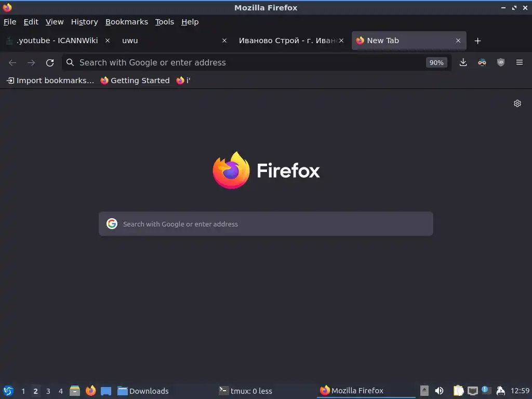The height and width of the screenshot is (399, 532).
Task: Open the Bookmarks menu
Action: click(127, 22)
